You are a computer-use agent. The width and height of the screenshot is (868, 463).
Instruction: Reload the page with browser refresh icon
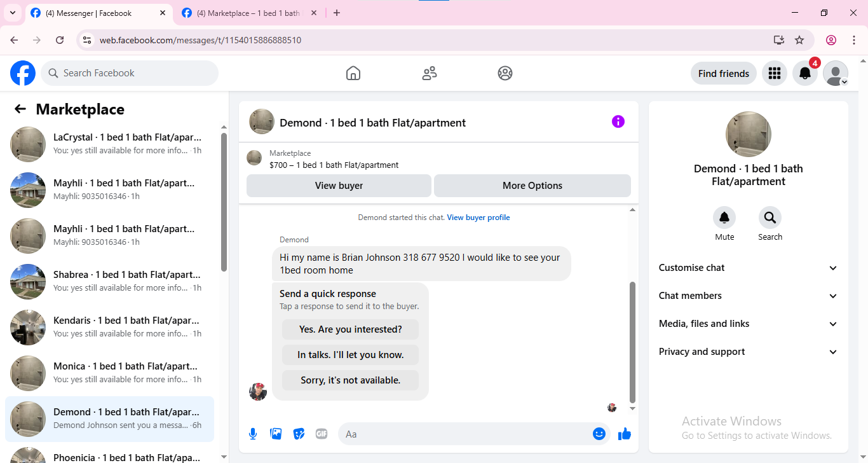click(x=60, y=40)
